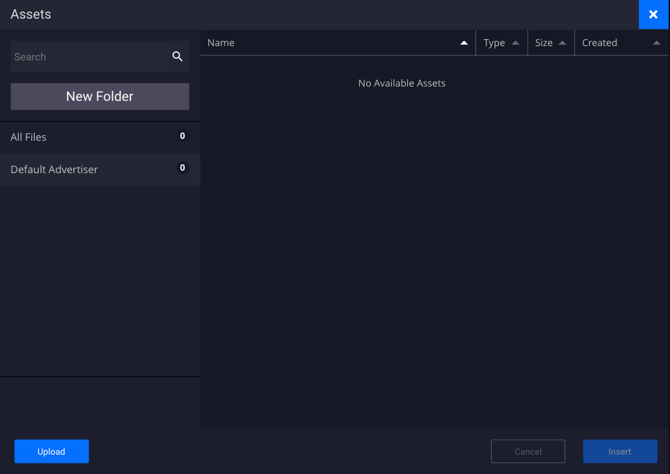This screenshot has width=670, height=474.
Task: Create a New Folder
Action: (100, 96)
